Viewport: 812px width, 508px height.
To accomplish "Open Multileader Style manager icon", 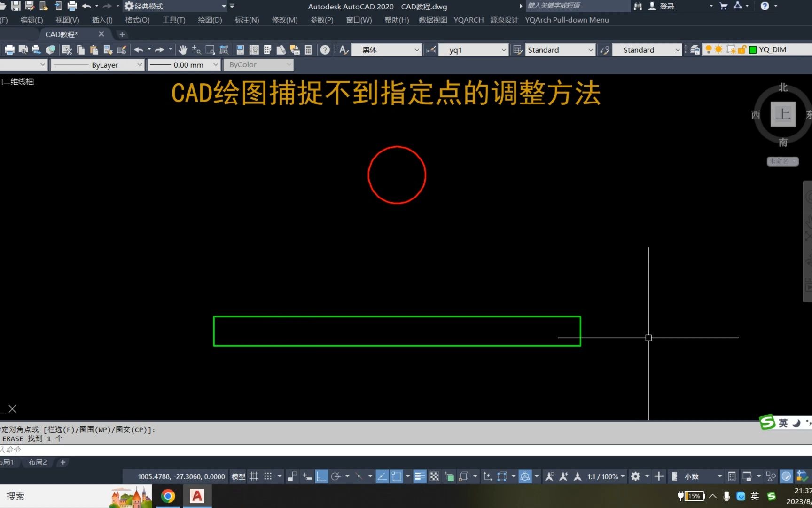I will [x=605, y=50].
